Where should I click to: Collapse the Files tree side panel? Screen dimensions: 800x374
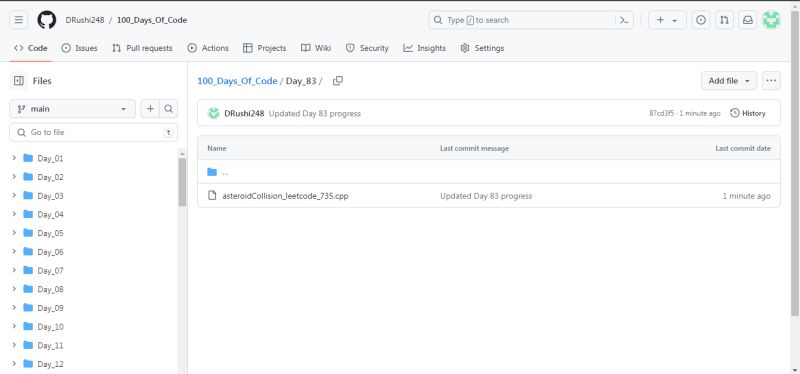pos(19,81)
